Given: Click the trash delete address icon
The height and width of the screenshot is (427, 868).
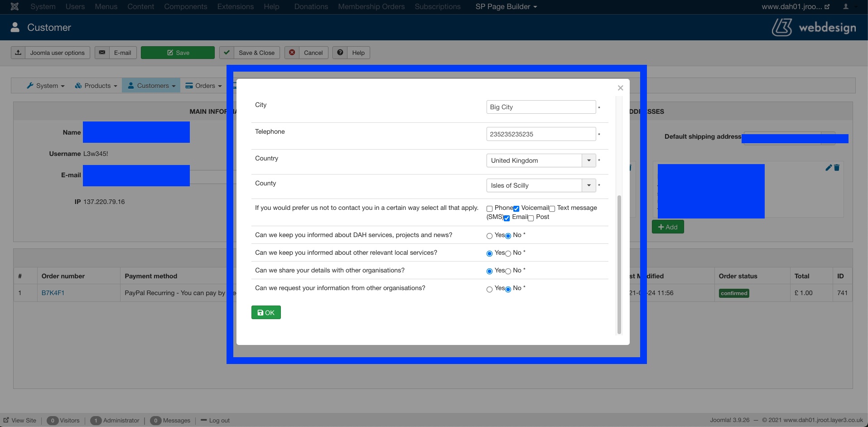Looking at the screenshot, I should click(837, 168).
